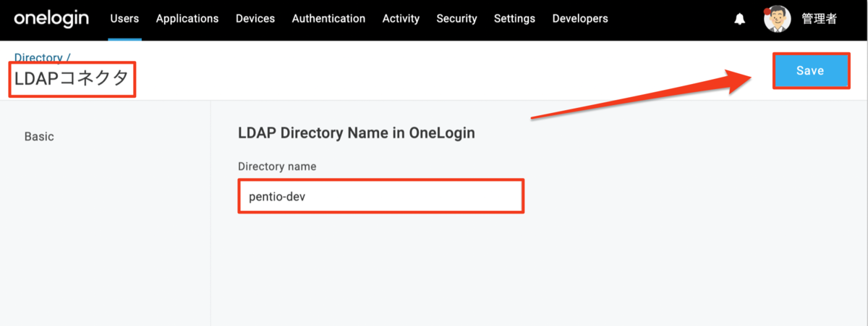Open the notifications bell

[x=739, y=20]
